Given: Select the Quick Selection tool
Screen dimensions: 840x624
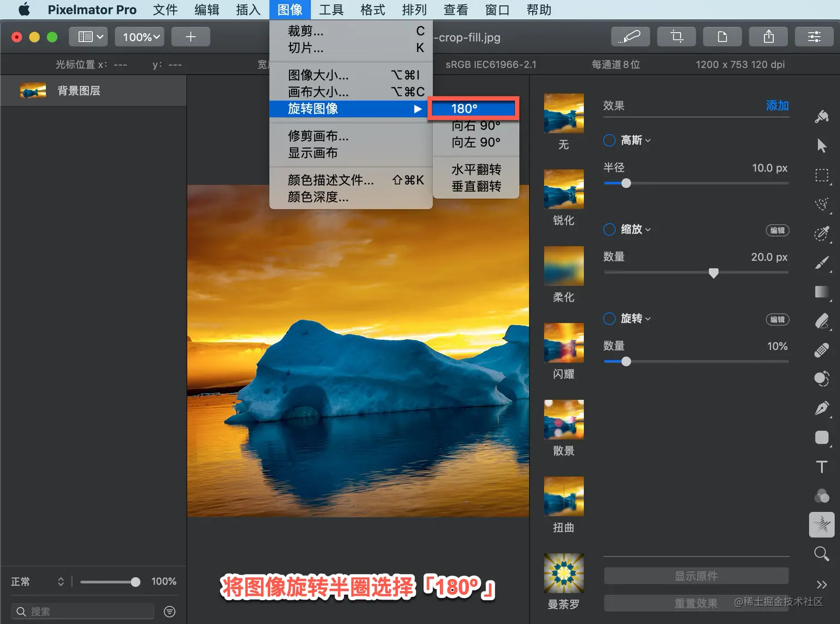Looking at the screenshot, I should pos(822,204).
